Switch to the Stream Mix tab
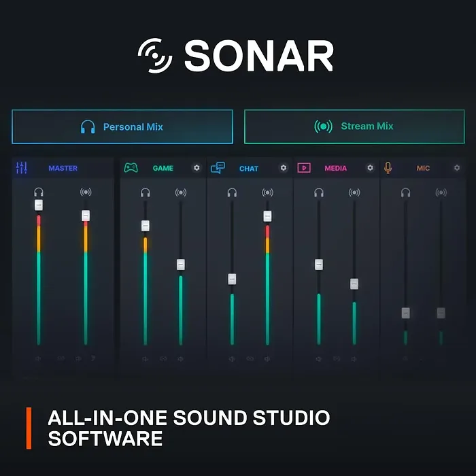This screenshot has height=476, width=476. tap(354, 126)
